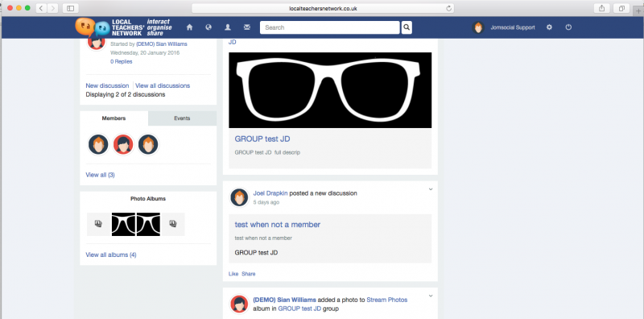The height and width of the screenshot is (319, 644).
Task: Click the magnifier search button
Action: (407, 27)
